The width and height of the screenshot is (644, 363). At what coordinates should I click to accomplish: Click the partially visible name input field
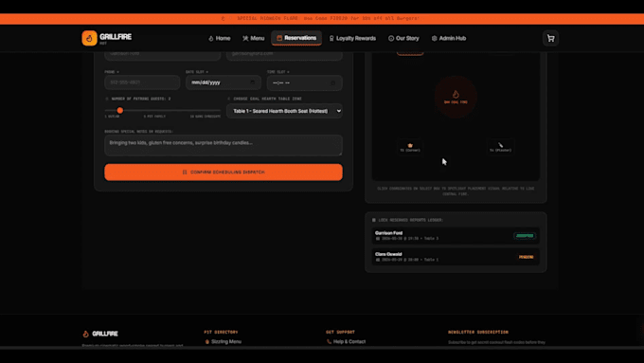(x=163, y=56)
